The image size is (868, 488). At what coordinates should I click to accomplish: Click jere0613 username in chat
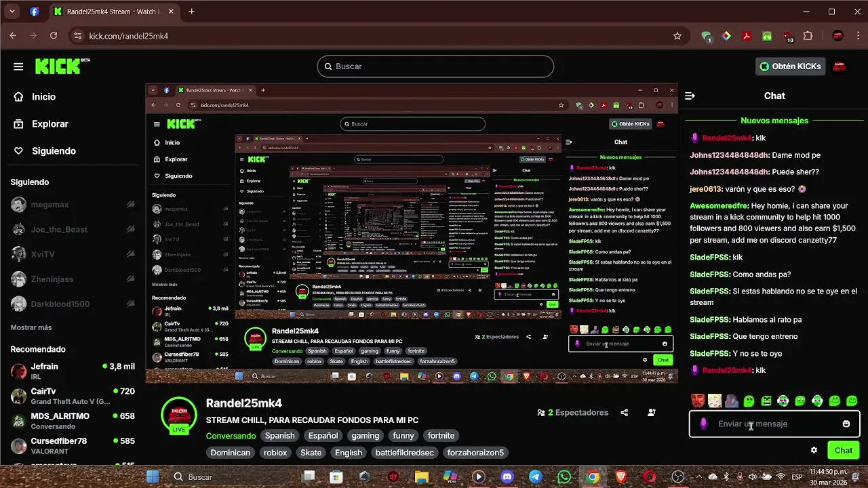[706, 189]
